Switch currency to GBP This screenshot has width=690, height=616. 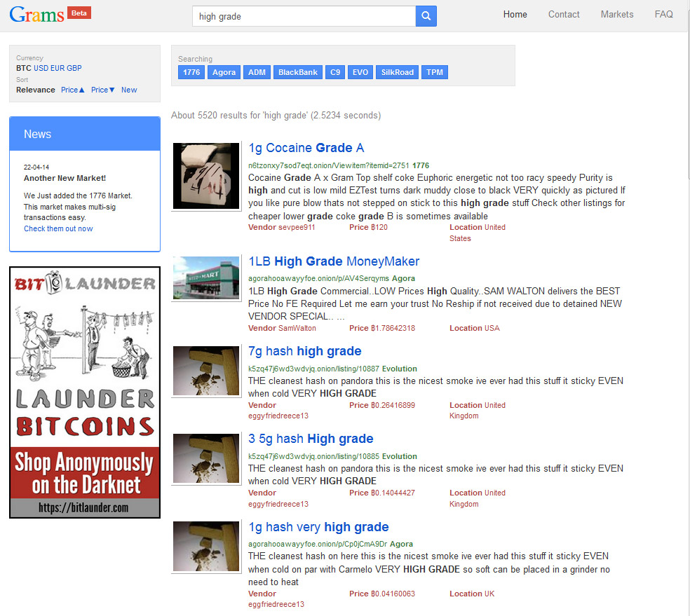[74, 68]
